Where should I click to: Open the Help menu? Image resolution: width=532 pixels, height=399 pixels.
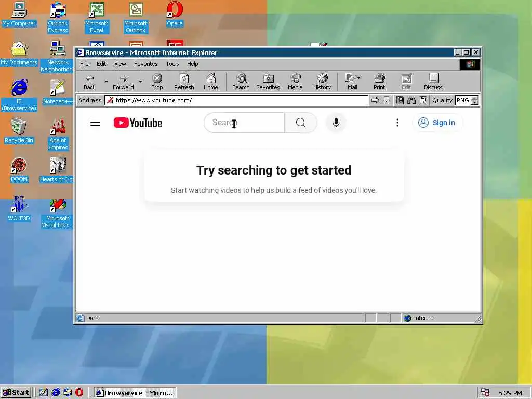coord(192,64)
